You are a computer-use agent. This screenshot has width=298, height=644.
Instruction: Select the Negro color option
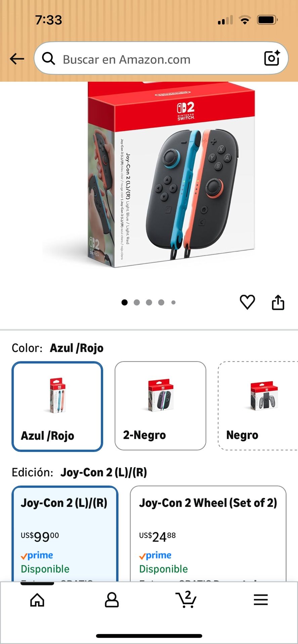[258, 406]
